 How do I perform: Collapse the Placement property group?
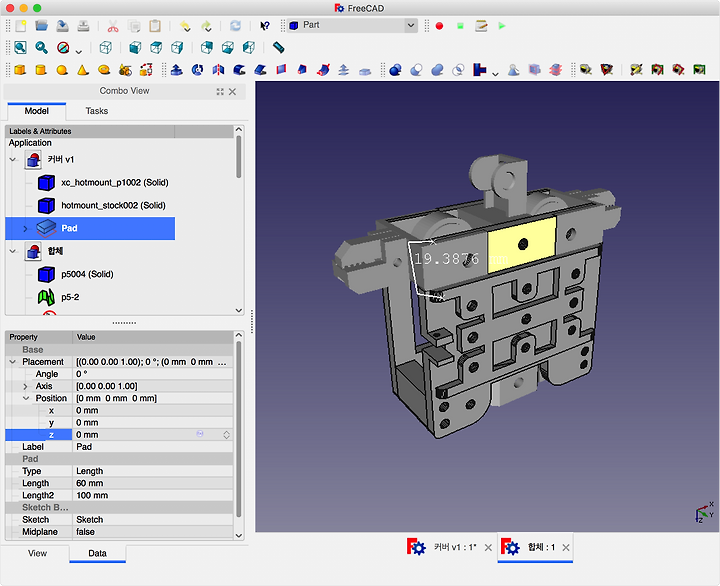[x=13, y=362]
